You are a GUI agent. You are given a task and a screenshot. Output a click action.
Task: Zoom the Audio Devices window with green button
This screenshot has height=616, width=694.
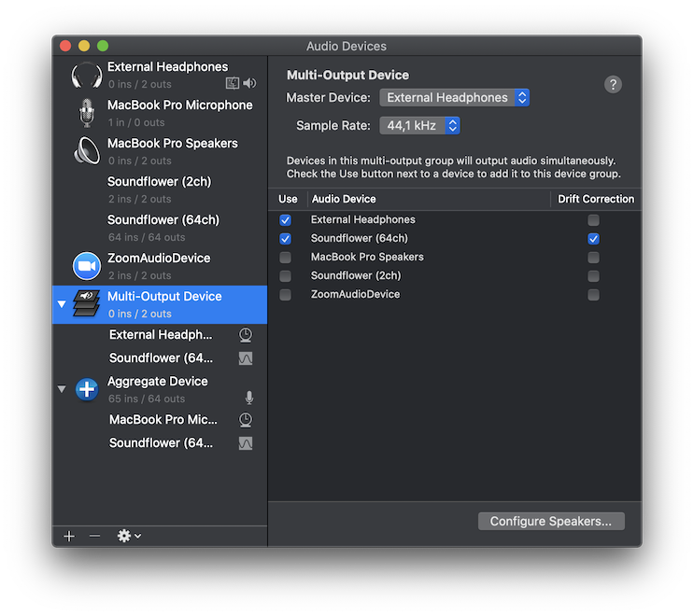click(103, 46)
